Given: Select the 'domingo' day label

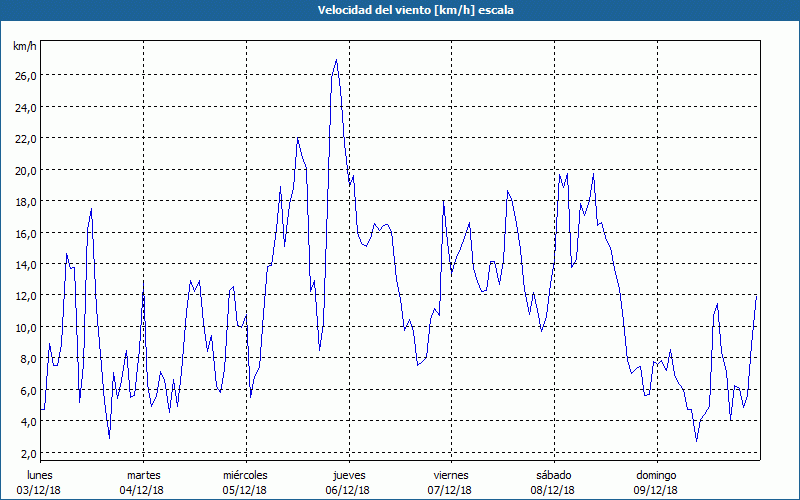Looking at the screenshot, I should tap(656, 476).
